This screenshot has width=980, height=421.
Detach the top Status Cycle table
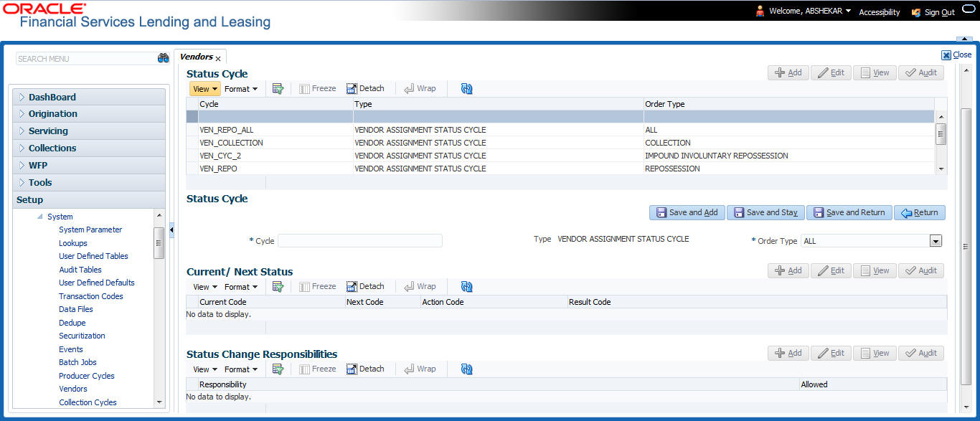point(366,89)
